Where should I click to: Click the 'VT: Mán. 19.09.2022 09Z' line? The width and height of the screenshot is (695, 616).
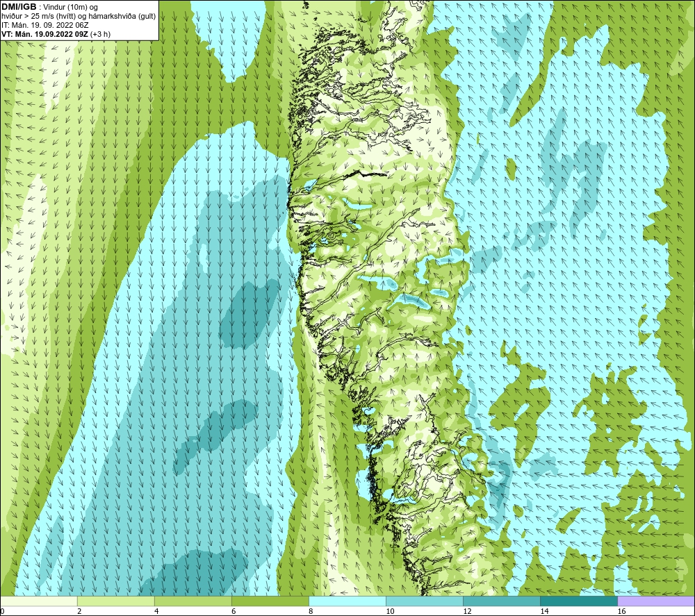coord(44,34)
